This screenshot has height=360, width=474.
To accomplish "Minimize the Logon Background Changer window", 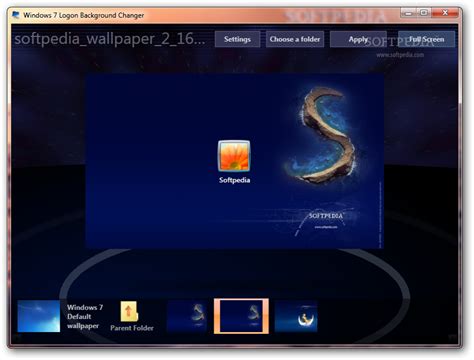I will click(x=408, y=13).
